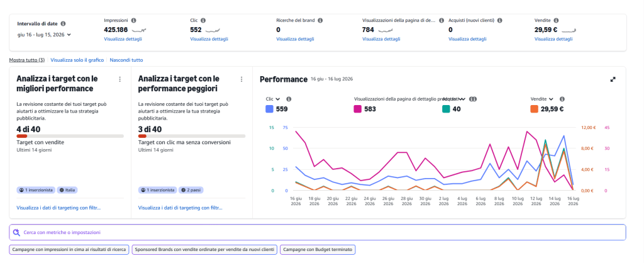Switch to Visualizza solo il grafico
Screen dimensions: 644x263
pos(77,60)
